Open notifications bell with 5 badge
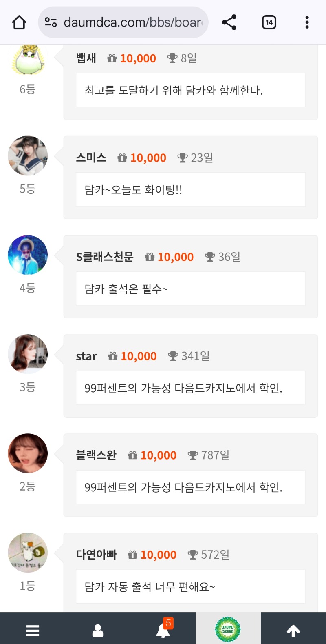The height and width of the screenshot is (644, 326). tap(163, 631)
